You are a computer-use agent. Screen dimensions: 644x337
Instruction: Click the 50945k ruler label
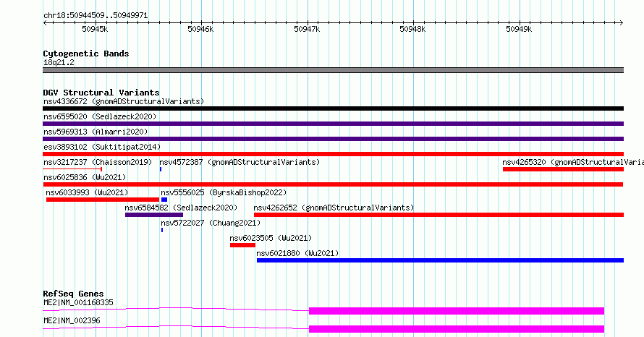tap(95, 29)
